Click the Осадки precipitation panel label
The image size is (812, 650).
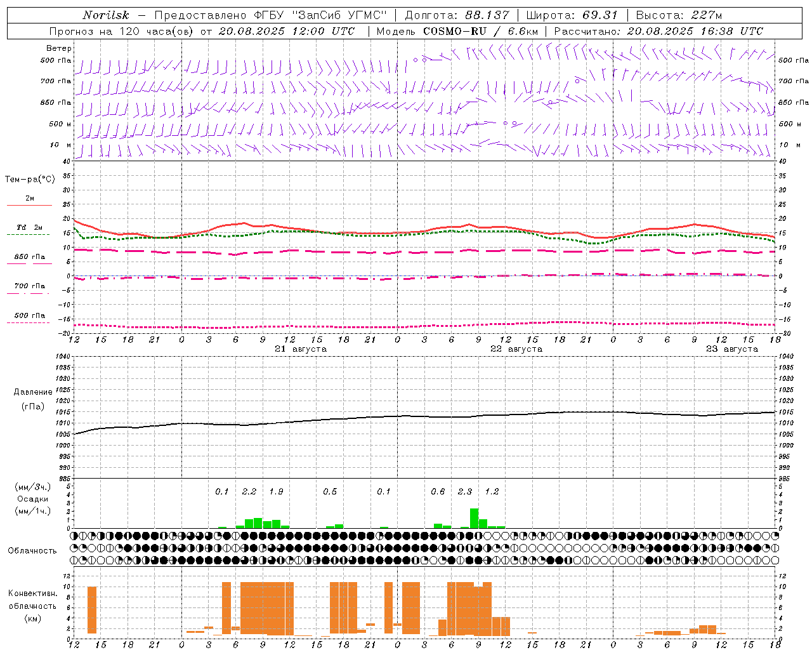click(x=33, y=499)
